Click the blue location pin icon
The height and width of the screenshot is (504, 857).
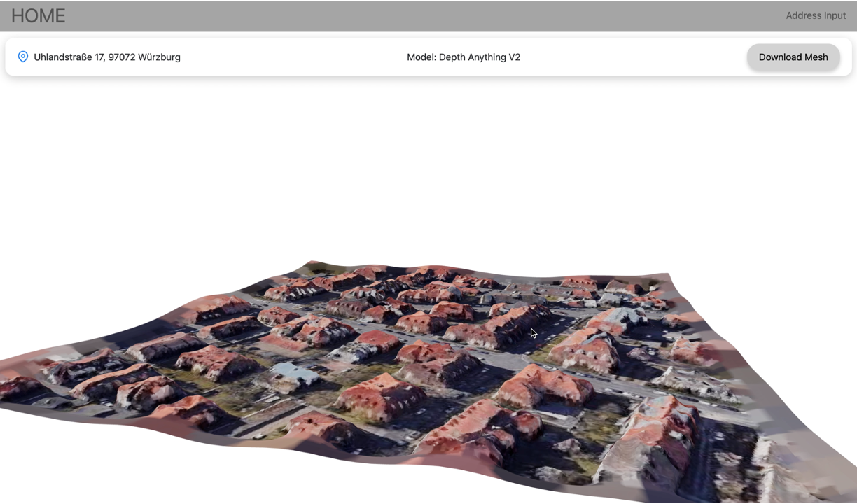pyautogui.click(x=23, y=57)
